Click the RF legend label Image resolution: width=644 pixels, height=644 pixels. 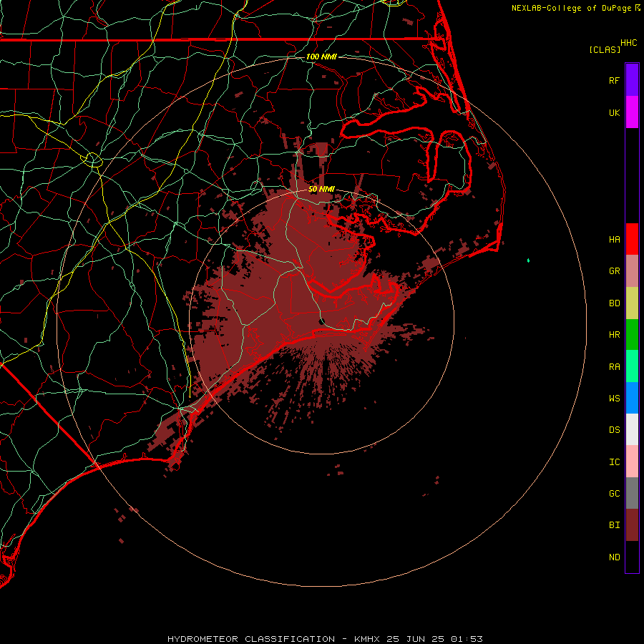614,80
